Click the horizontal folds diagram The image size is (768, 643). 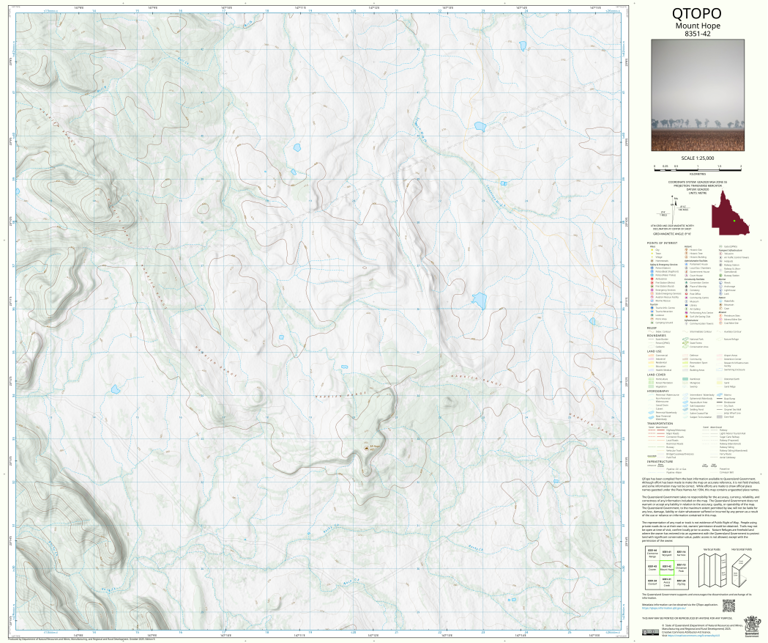pos(742,570)
